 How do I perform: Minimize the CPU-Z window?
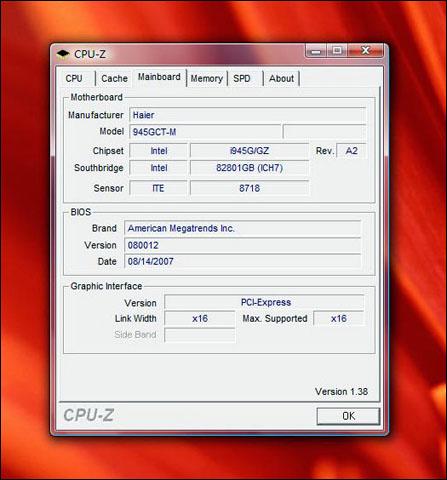coord(316,51)
